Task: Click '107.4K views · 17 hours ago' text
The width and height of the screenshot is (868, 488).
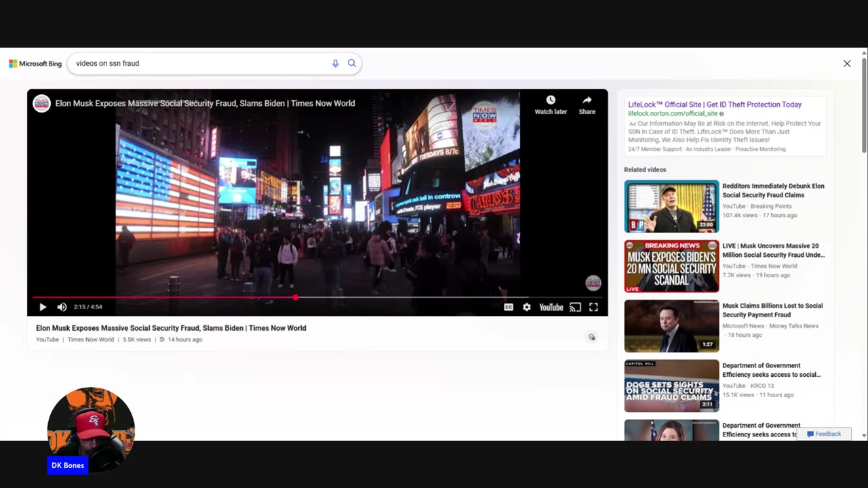Action: point(759,216)
